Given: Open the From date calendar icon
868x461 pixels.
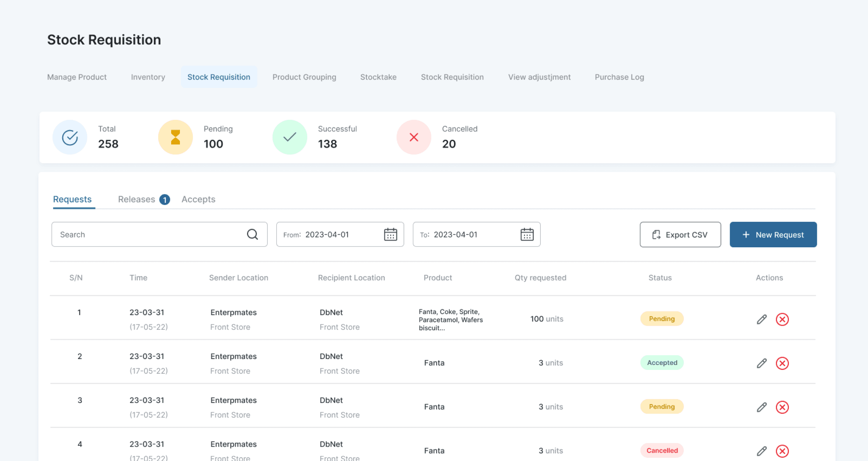Looking at the screenshot, I should click(390, 234).
